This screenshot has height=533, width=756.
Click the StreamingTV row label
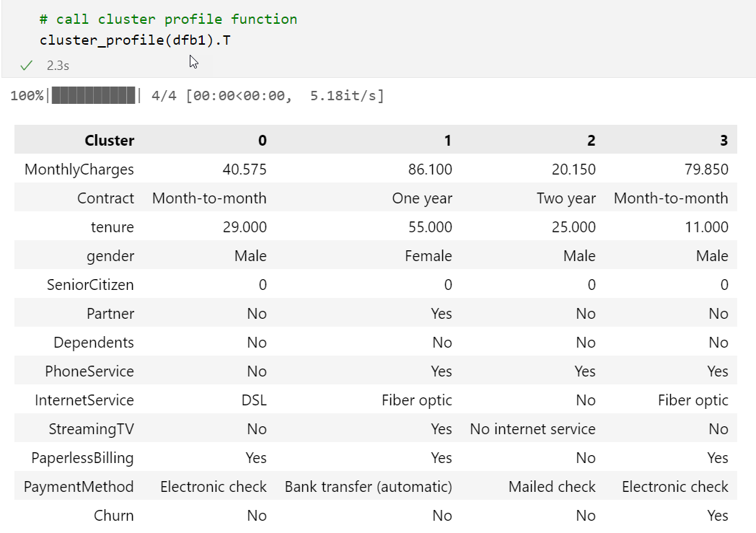[x=91, y=429]
